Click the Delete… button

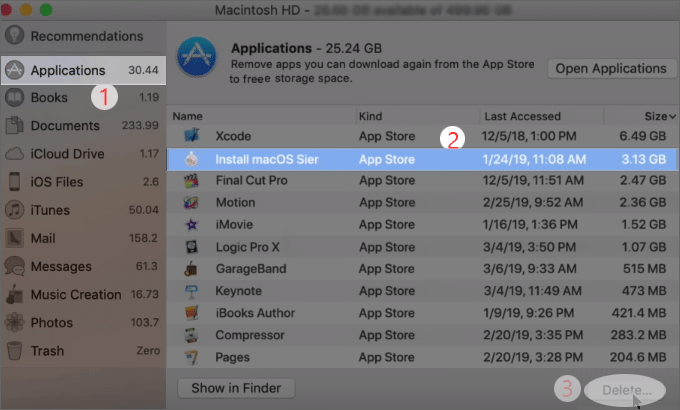(626, 390)
